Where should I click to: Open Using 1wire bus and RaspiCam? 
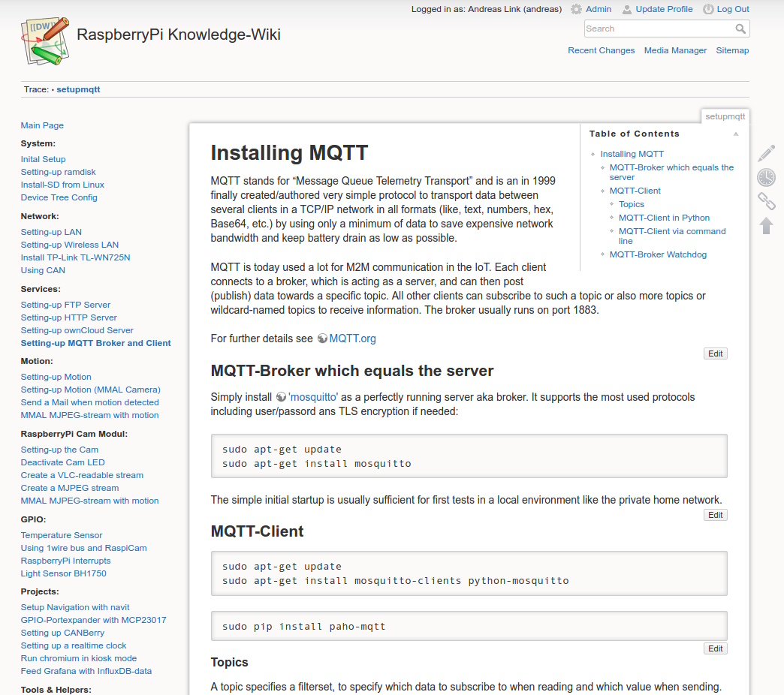83,548
